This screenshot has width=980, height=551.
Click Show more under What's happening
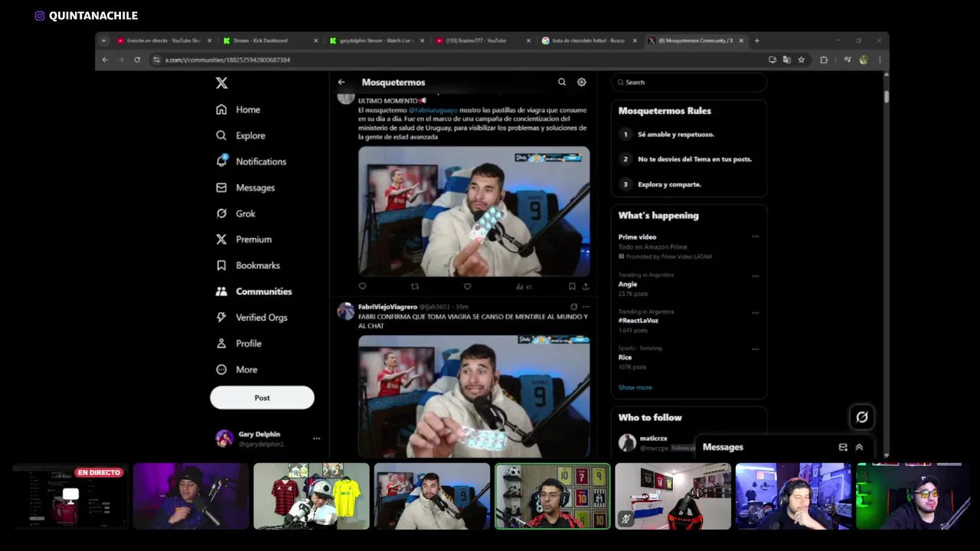tap(635, 387)
